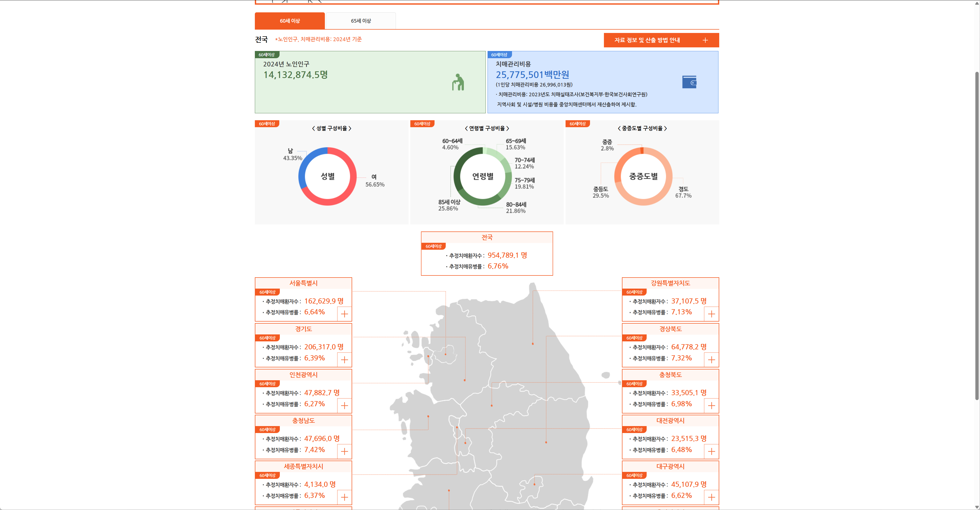Viewport: 980px width, 510px height.
Task: Open 강원특별자치도 details with plus icon
Action: coord(712,314)
